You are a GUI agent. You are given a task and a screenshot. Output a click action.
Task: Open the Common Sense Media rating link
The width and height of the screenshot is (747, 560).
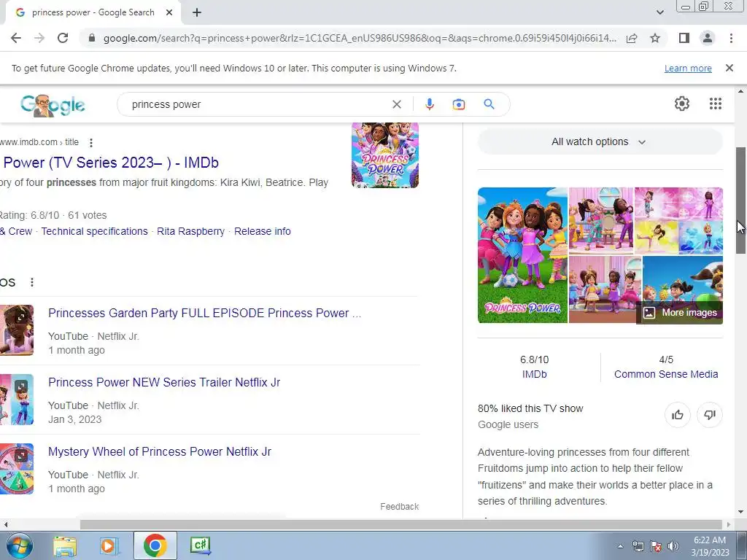[665, 374]
